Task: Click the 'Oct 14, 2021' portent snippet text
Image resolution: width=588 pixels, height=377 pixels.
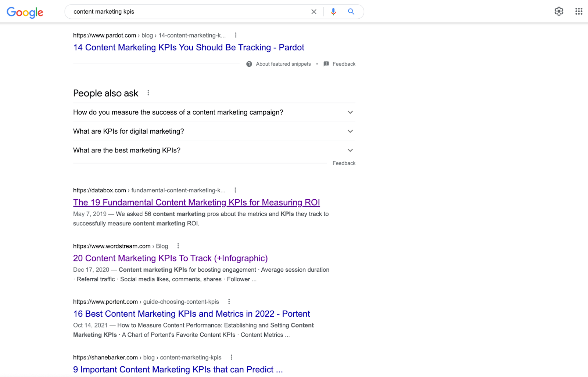Action: [x=193, y=330]
